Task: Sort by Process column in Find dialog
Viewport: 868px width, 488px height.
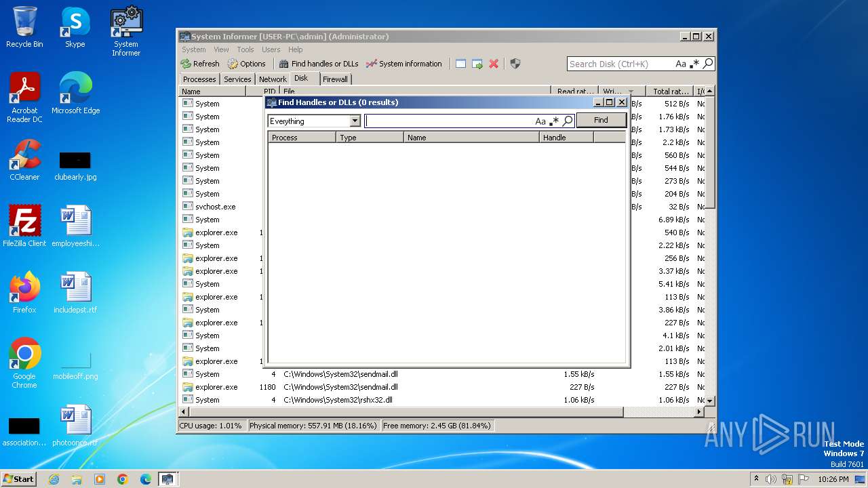Action: click(302, 137)
